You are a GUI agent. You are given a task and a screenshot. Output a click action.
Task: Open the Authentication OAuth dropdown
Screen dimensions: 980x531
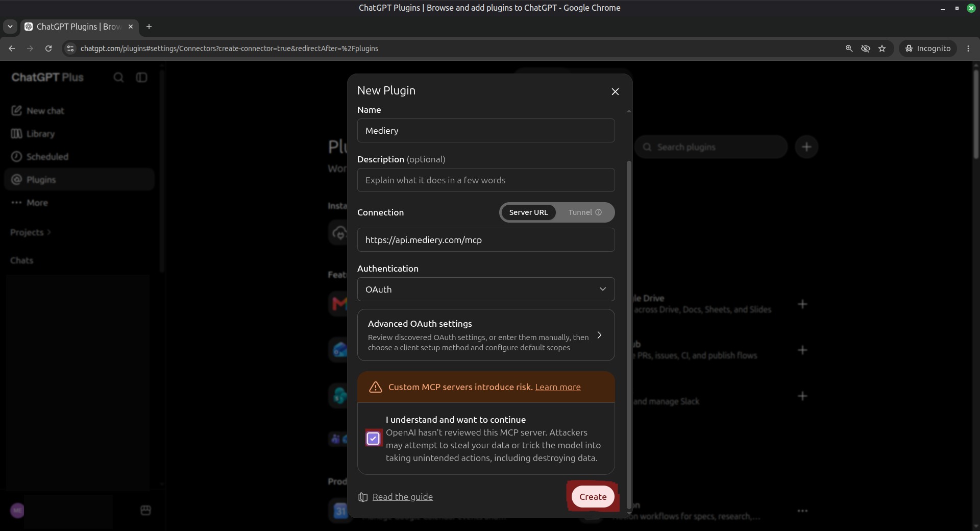click(x=486, y=289)
